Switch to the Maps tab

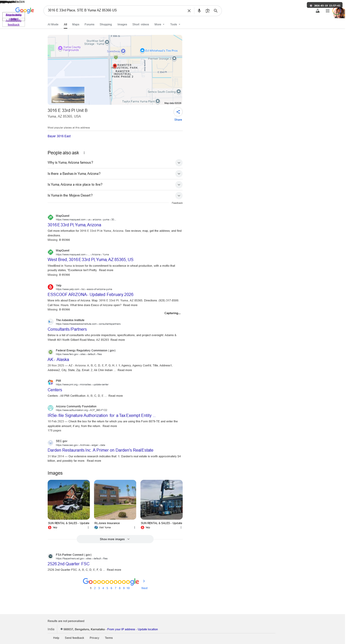coord(76,25)
